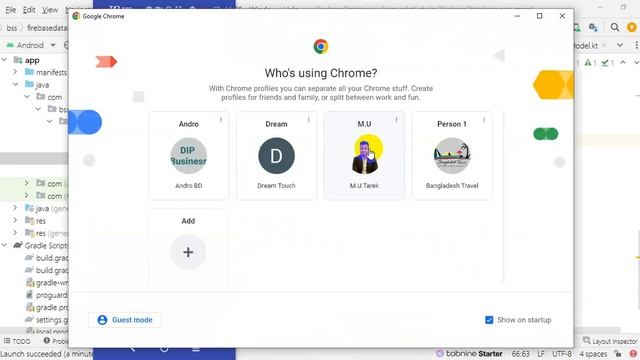Click the tabnine Starter status widget
The width and height of the screenshot is (640, 360).
(x=469, y=353)
